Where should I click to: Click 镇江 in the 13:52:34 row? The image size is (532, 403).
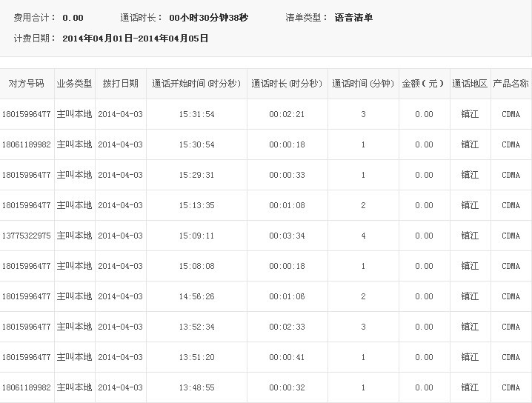(x=470, y=327)
